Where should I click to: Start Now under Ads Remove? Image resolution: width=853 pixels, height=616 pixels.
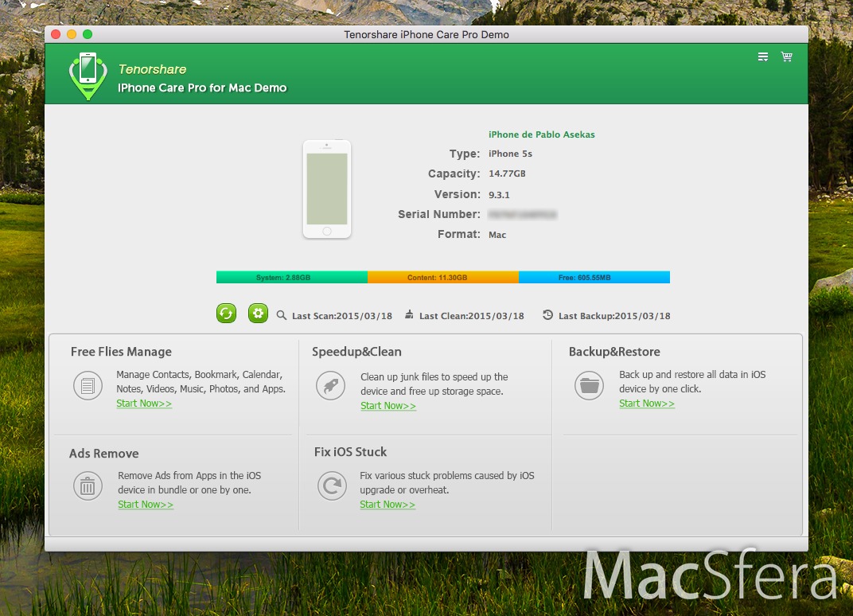coord(146,505)
